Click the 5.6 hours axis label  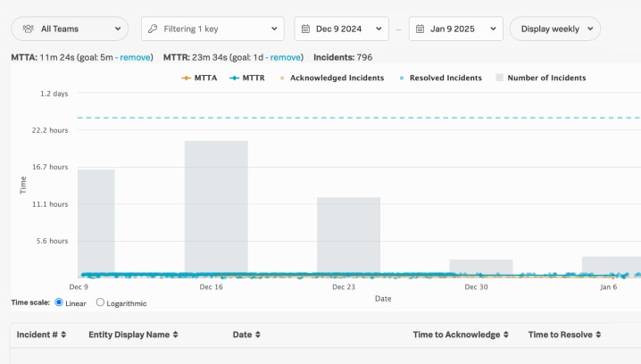pyautogui.click(x=52, y=241)
